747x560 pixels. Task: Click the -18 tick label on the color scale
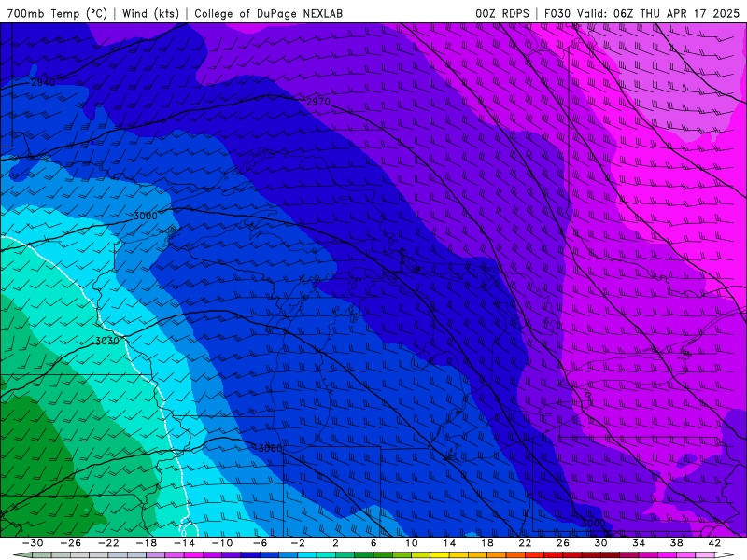[147, 543]
